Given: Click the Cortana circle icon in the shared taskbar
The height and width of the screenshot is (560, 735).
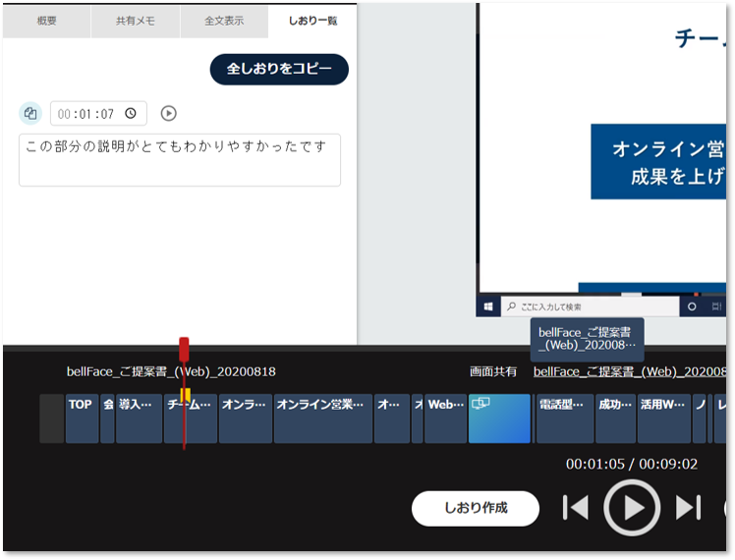Looking at the screenshot, I should [x=692, y=307].
